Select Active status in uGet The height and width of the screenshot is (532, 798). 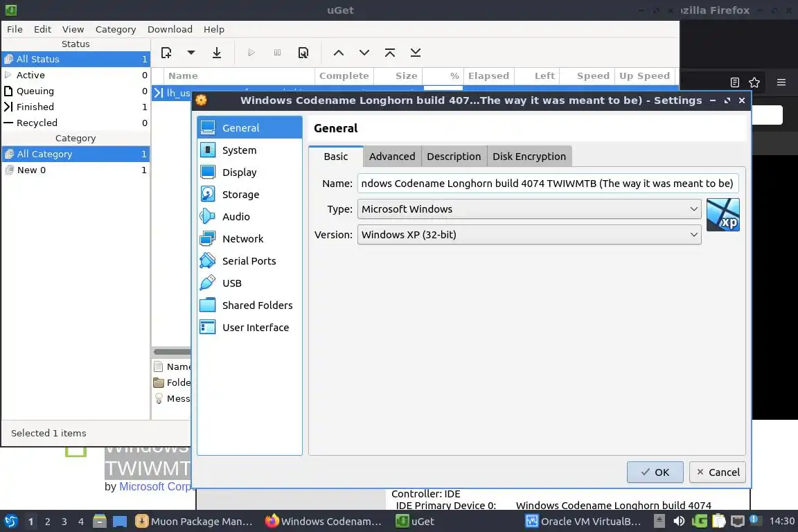pyautogui.click(x=76, y=75)
